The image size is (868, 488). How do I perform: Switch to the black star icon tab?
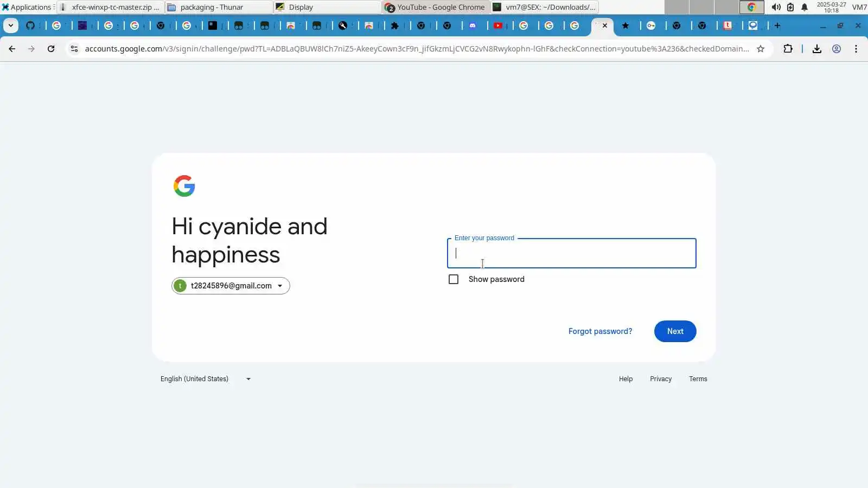pos(626,25)
